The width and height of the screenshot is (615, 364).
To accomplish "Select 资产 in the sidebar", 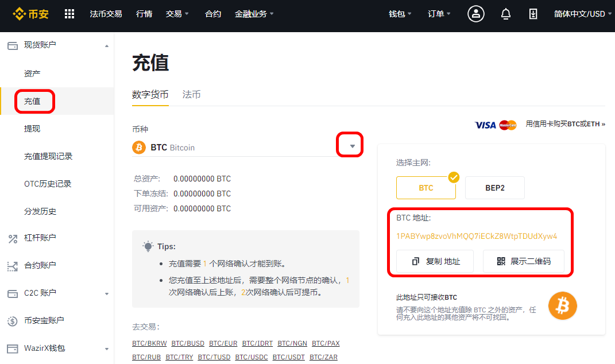I will [32, 73].
